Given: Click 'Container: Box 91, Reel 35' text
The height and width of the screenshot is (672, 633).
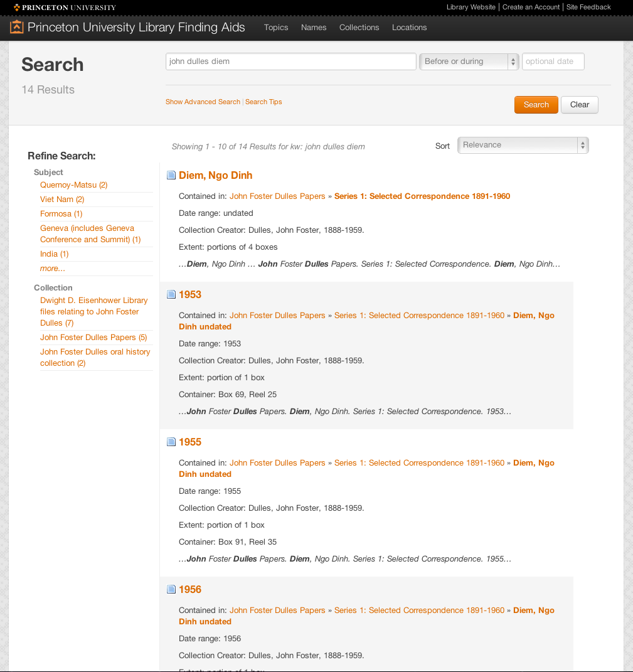Looking at the screenshot, I should pyautogui.click(x=228, y=541).
